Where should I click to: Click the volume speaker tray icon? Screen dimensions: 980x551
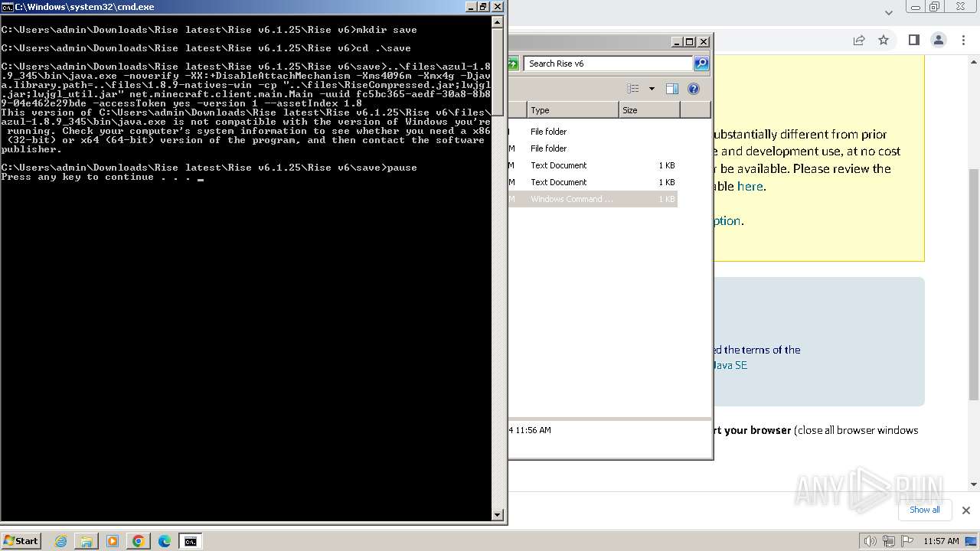871,541
